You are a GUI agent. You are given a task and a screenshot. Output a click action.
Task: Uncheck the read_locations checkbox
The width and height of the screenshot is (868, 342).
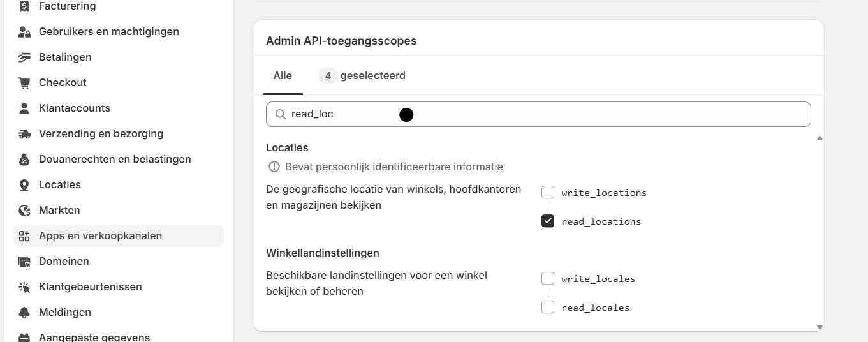tap(548, 221)
